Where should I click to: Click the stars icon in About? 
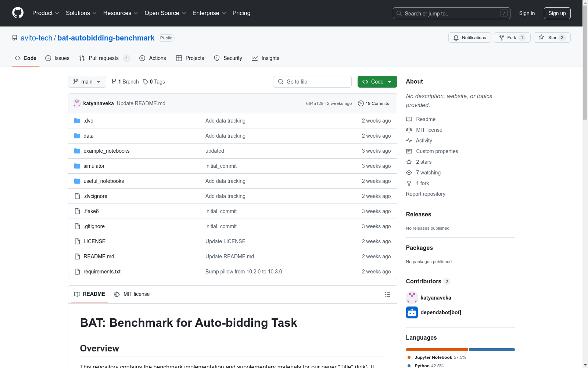(x=409, y=162)
